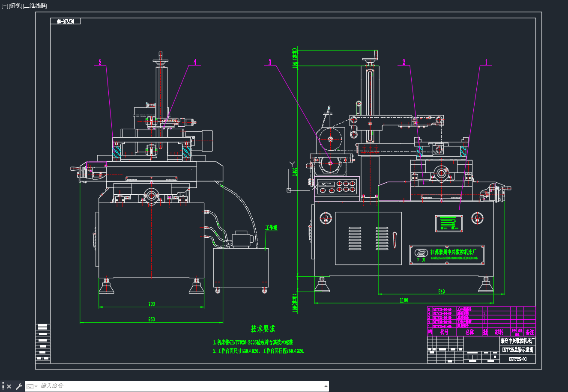Screen dimensions: 568x392
Task: Select the 工作液 label text
Action: (x=271, y=228)
